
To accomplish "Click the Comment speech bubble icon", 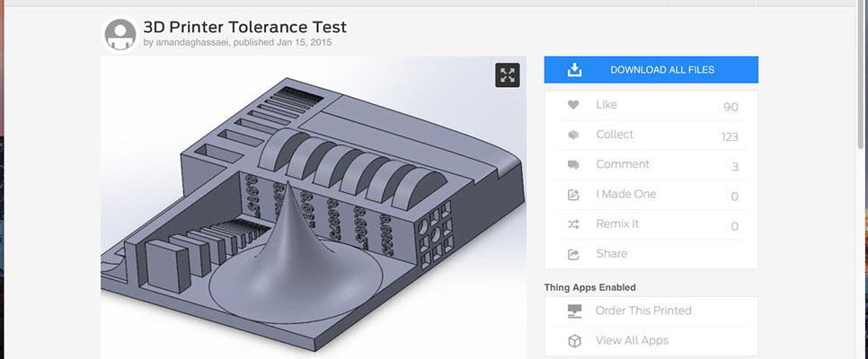I will 573,164.
